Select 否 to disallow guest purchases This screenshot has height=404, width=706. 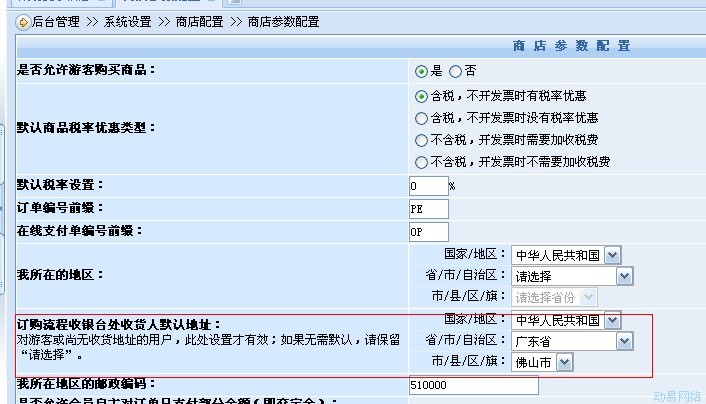(x=456, y=71)
